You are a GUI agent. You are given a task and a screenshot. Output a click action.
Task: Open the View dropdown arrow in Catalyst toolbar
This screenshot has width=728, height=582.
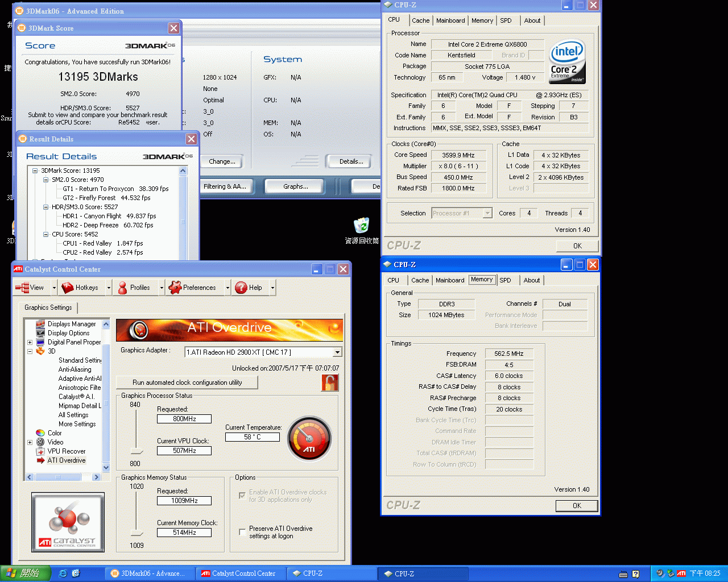[x=54, y=288]
